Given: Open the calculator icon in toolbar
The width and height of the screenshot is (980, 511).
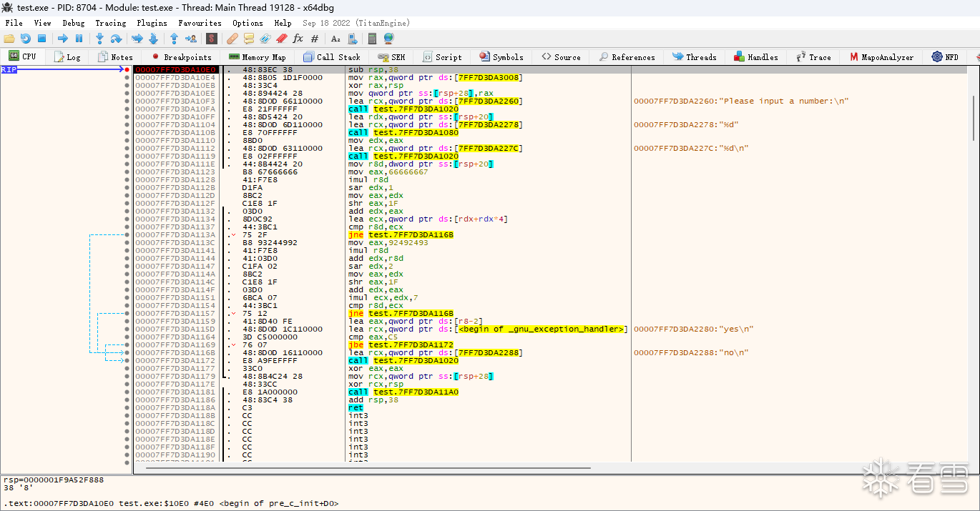Looking at the screenshot, I should [x=372, y=39].
